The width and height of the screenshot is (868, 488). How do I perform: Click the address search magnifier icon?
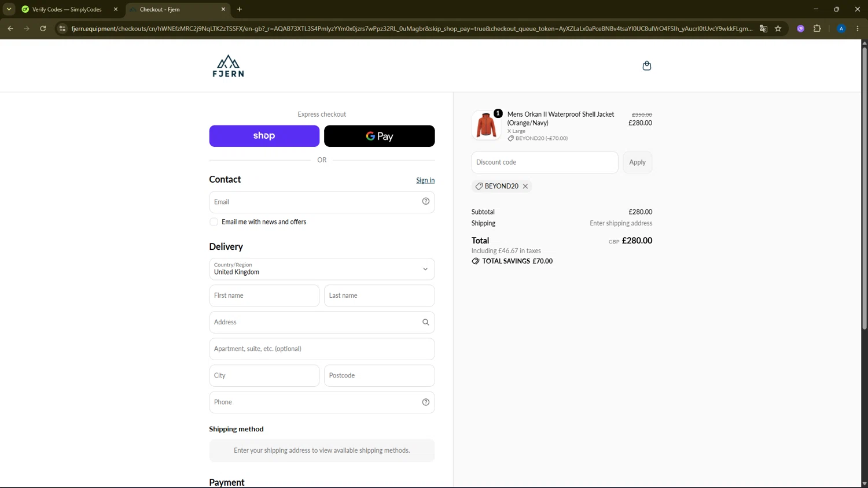click(425, 322)
